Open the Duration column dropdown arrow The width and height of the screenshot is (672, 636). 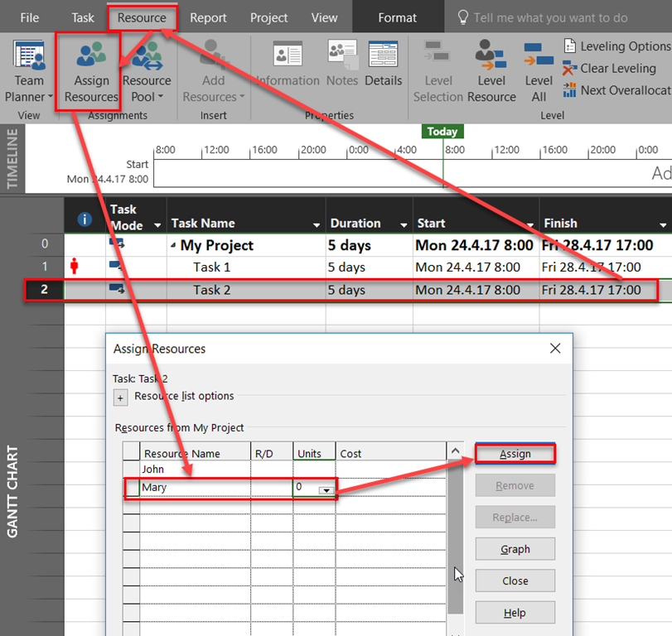(x=403, y=225)
